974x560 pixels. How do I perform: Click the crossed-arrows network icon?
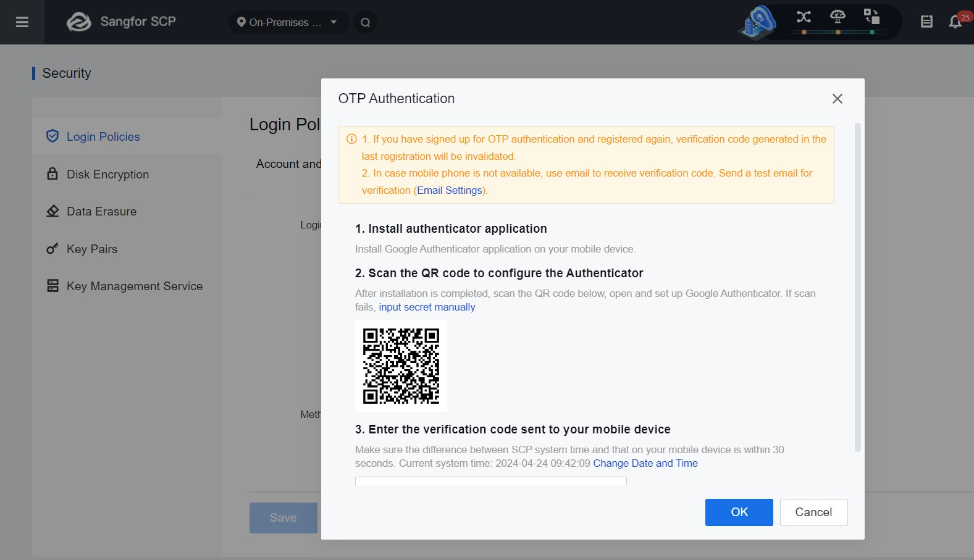tap(804, 17)
